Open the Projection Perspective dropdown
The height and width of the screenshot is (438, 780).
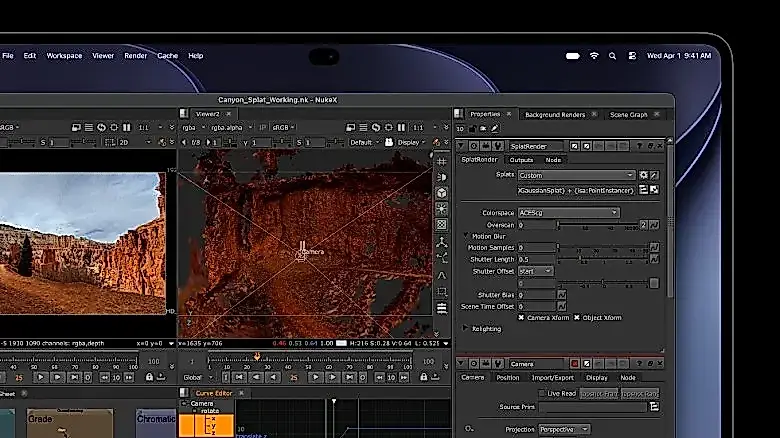(564, 429)
